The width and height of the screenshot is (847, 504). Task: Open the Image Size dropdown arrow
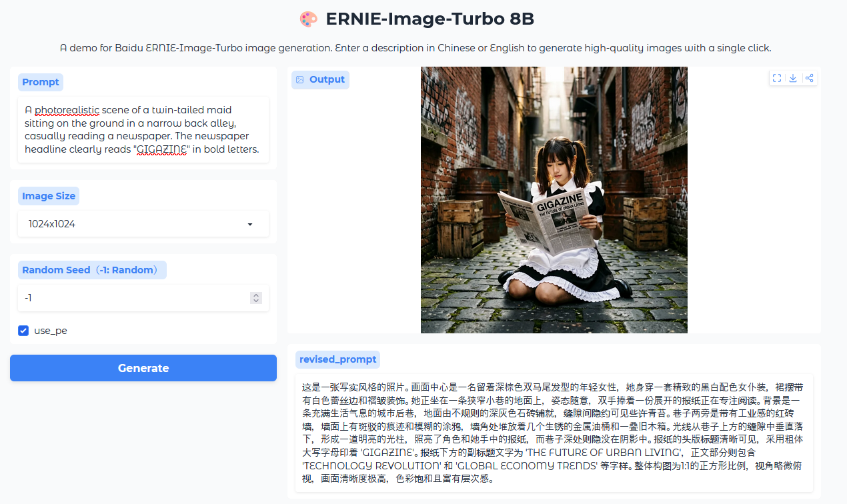250,224
